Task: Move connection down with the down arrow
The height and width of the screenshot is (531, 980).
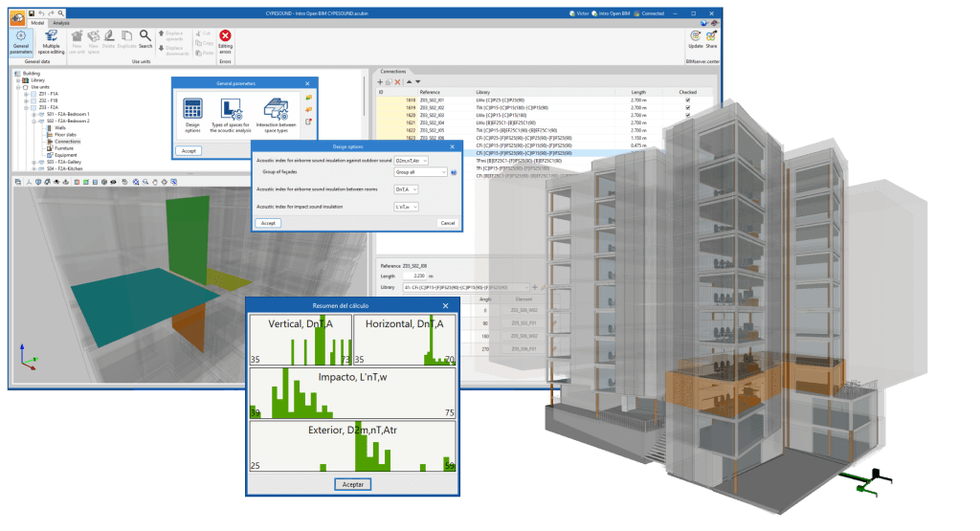Action: (418, 82)
